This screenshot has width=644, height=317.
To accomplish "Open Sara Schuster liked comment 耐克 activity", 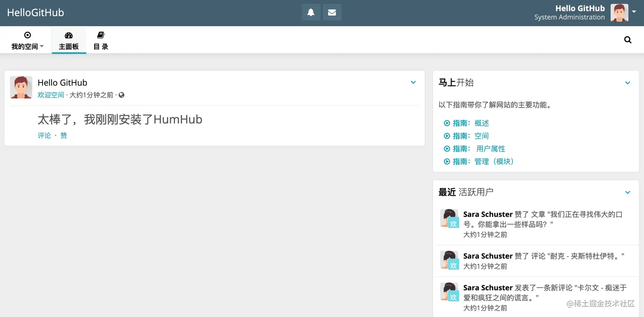I will 536,261.
